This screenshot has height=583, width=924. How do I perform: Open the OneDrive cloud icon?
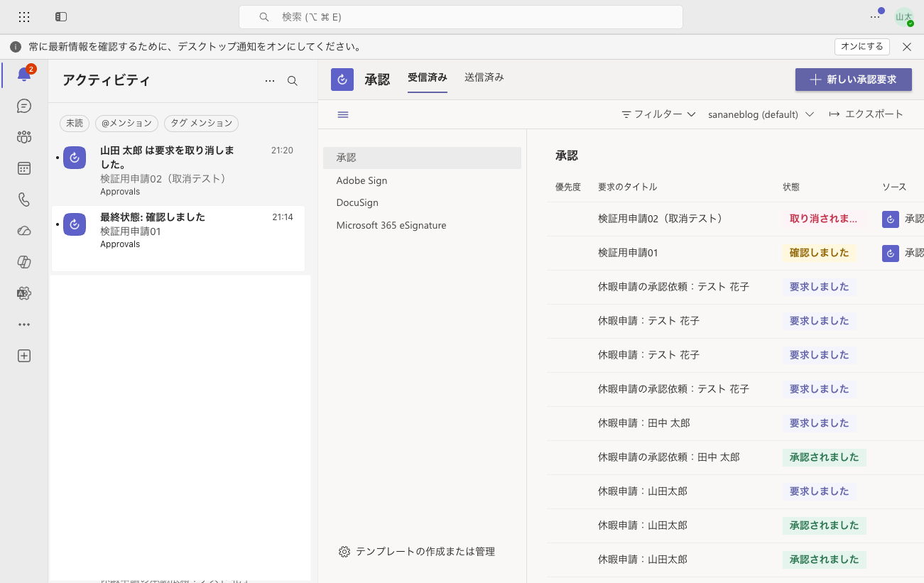coord(24,231)
